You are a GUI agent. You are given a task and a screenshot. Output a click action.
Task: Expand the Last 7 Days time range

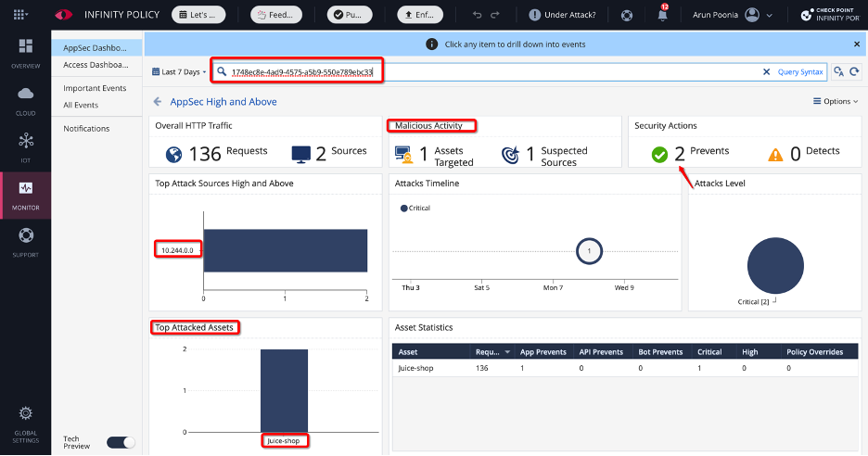[179, 71]
